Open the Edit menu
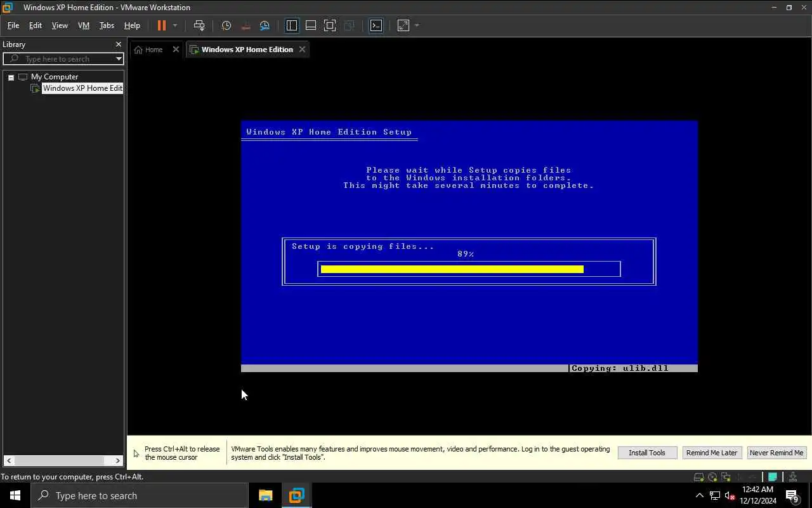The image size is (812, 508). pyautogui.click(x=36, y=25)
